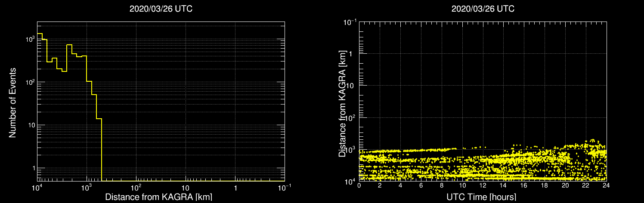Click hour 20 on the UTC Time axis
This screenshot has width=644, height=203.
[566, 186]
